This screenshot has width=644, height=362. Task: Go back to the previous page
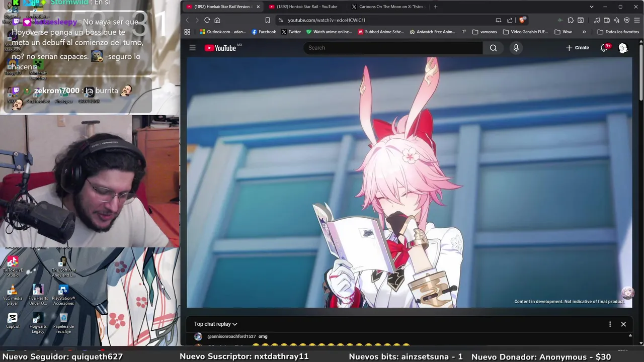187,20
